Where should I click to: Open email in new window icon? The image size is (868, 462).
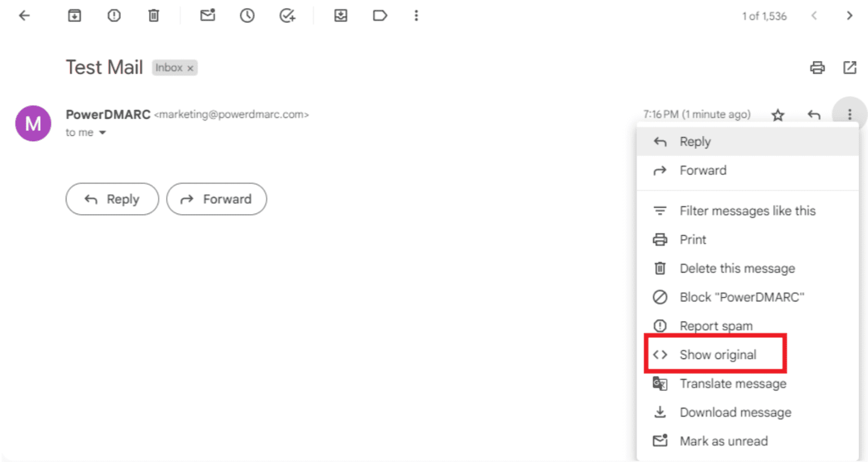849,68
